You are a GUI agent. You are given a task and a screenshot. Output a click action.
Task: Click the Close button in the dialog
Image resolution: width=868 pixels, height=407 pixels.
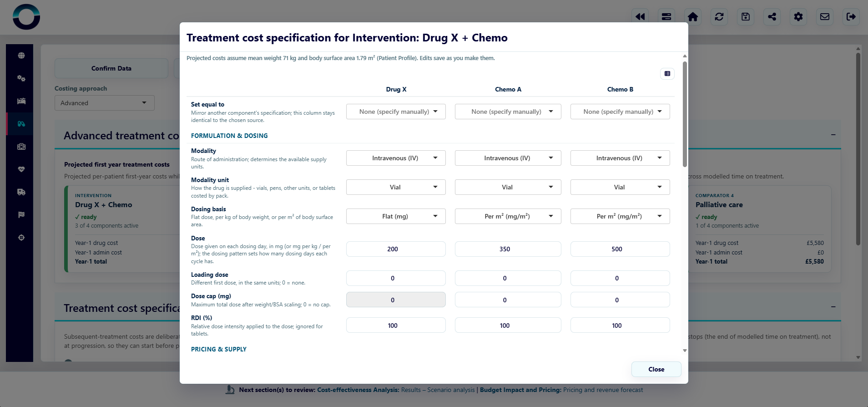(x=656, y=369)
